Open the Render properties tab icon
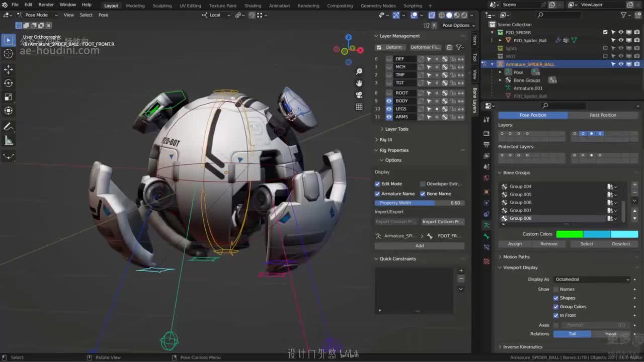Image resolution: width=644 pixels, height=362 pixels. click(x=487, y=133)
